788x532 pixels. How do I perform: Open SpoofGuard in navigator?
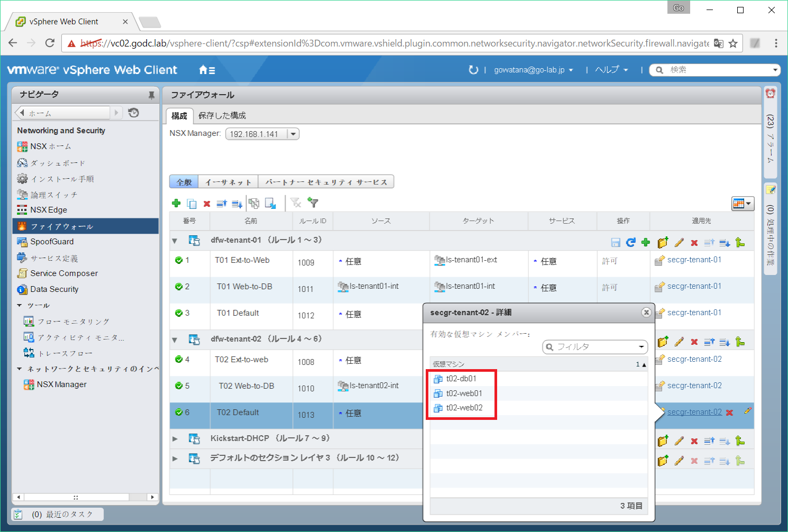coord(45,242)
